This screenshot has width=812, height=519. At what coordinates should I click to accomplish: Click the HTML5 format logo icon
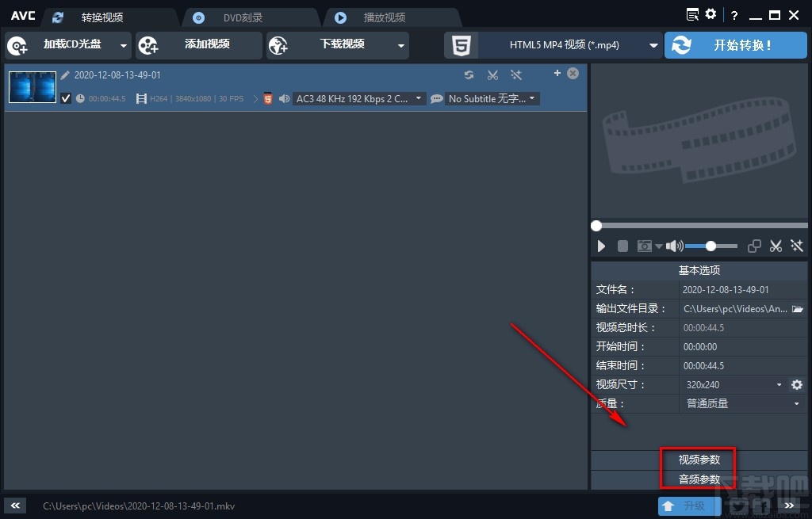tap(461, 45)
